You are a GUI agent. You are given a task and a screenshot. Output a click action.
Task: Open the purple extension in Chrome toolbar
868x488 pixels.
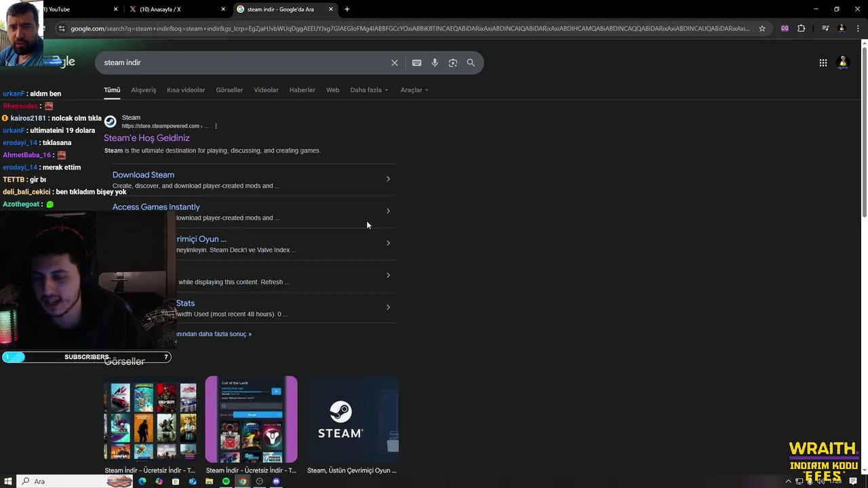point(785,28)
